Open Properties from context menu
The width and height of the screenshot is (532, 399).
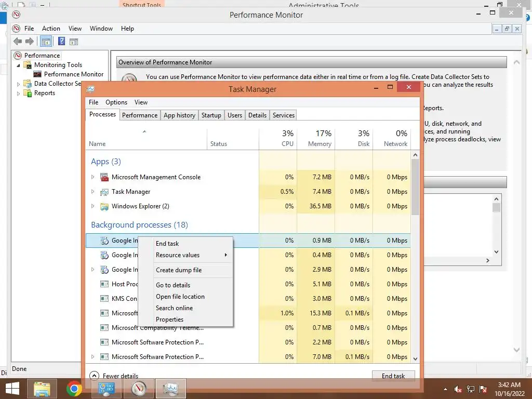(x=186, y=320)
